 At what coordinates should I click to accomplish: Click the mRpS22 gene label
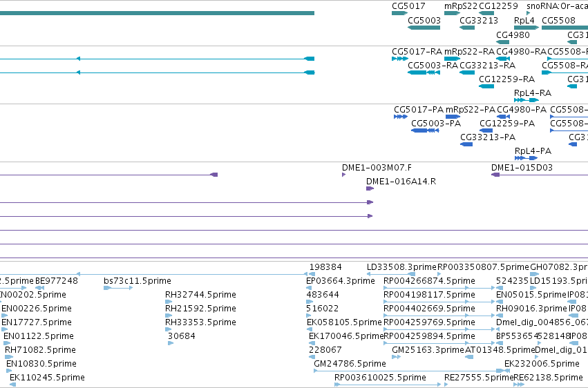(460, 6)
